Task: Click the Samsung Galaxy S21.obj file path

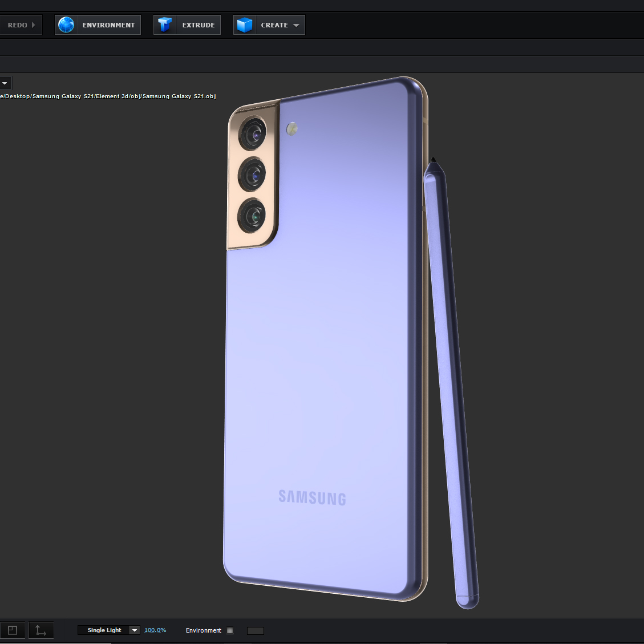Action: coord(108,96)
